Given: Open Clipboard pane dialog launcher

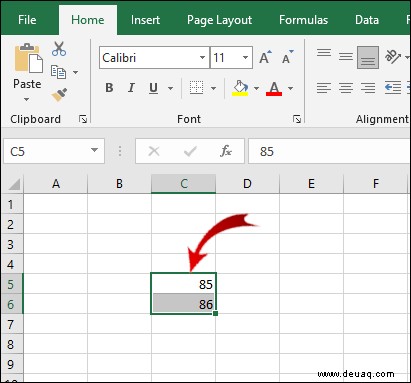Looking at the screenshot, I should (x=83, y=119).
